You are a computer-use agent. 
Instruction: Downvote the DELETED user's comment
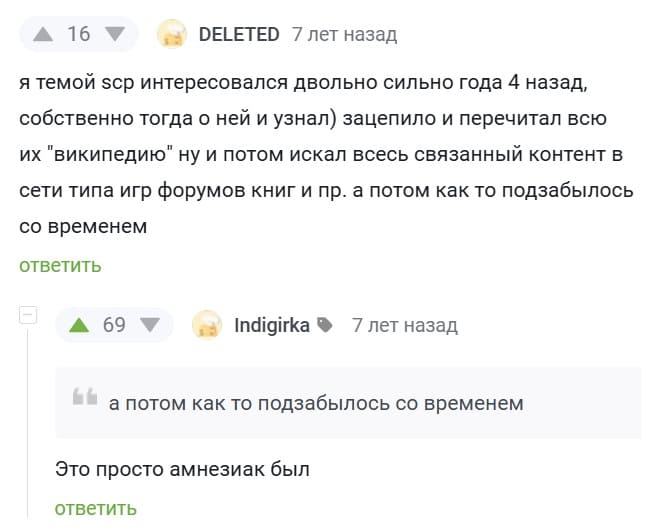115,34
